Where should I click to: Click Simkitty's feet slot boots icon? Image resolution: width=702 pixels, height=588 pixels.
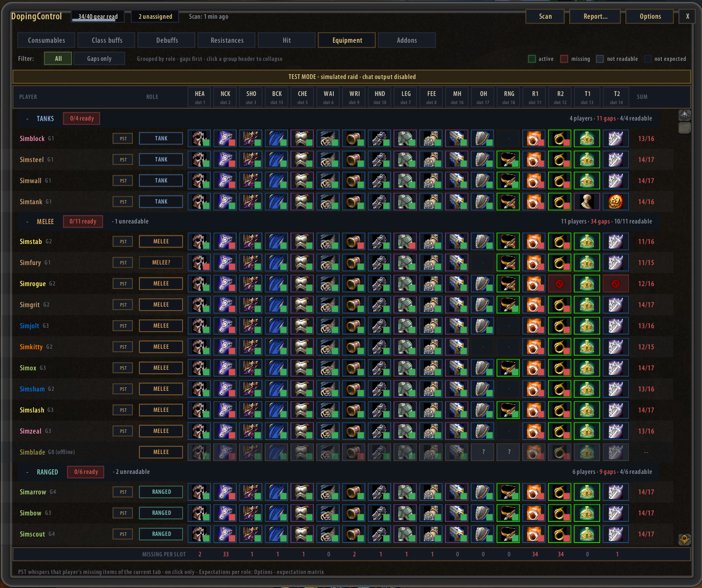pos(431,347)
